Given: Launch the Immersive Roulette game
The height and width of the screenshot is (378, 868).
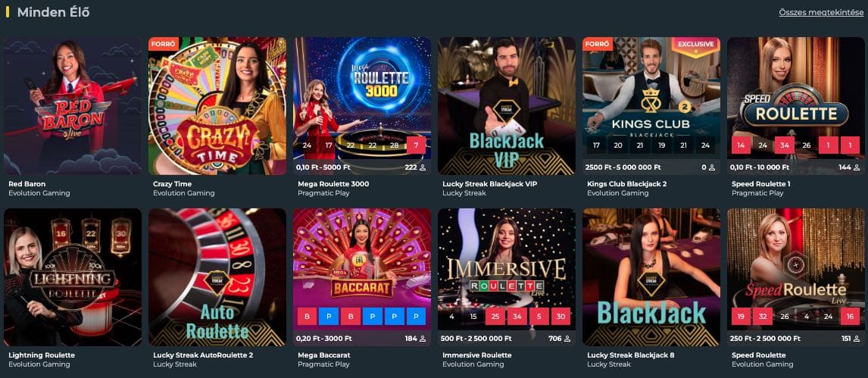Looking at the screenshot, I should [x=507, y=276].
